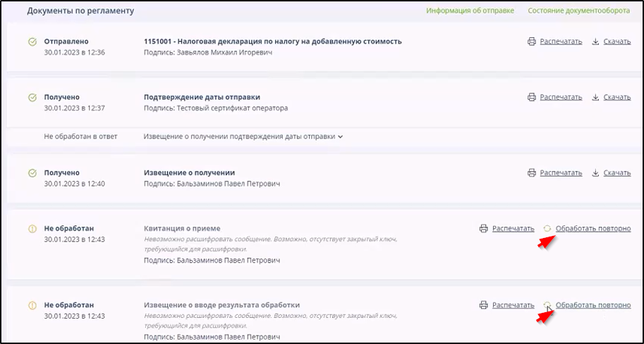Click printer icon for Извещение о получении
Viewport: 644px width, 344px height.
pos(531,173)
